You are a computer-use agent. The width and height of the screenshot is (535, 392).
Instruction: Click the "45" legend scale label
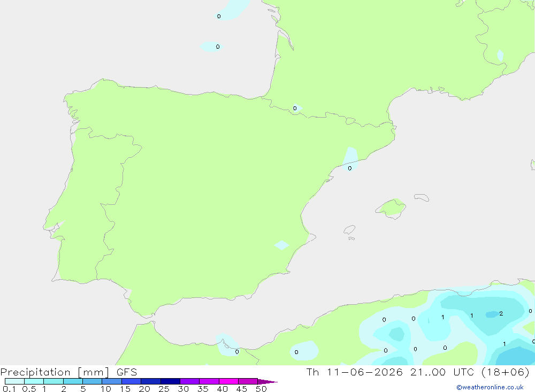pyautogui.click(x=242, y=389)
